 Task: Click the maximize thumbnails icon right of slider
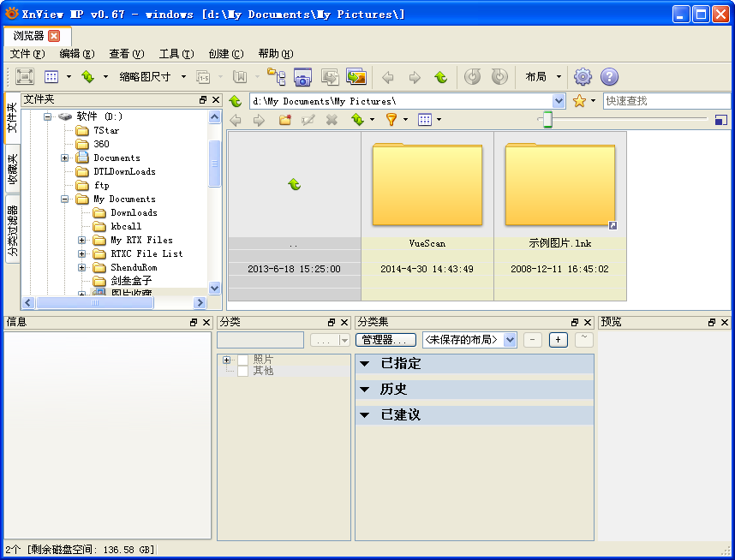(721, 120)
